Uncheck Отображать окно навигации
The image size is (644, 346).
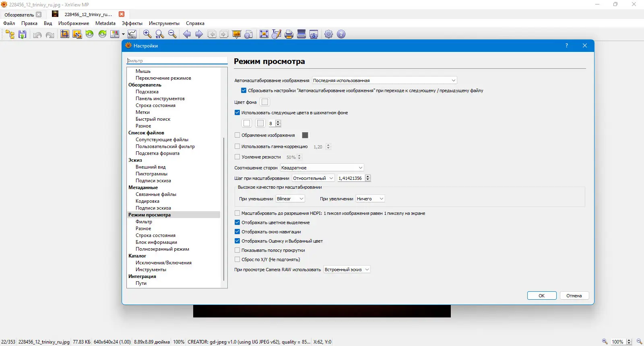237,232
